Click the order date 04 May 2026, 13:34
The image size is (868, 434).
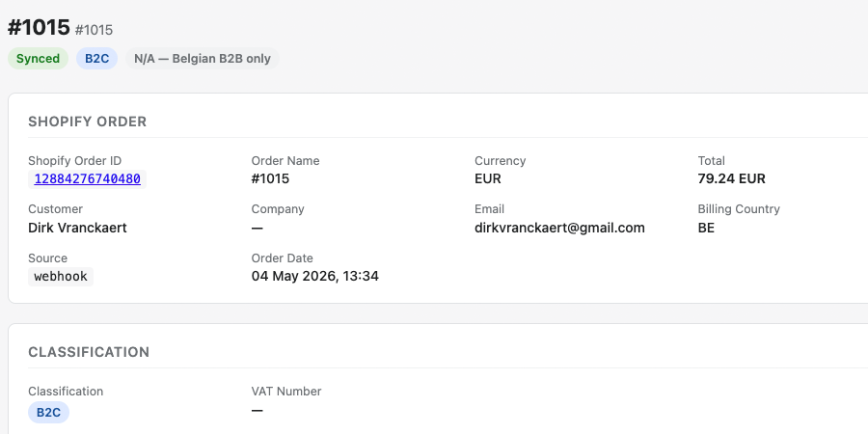tap(315, 276)
